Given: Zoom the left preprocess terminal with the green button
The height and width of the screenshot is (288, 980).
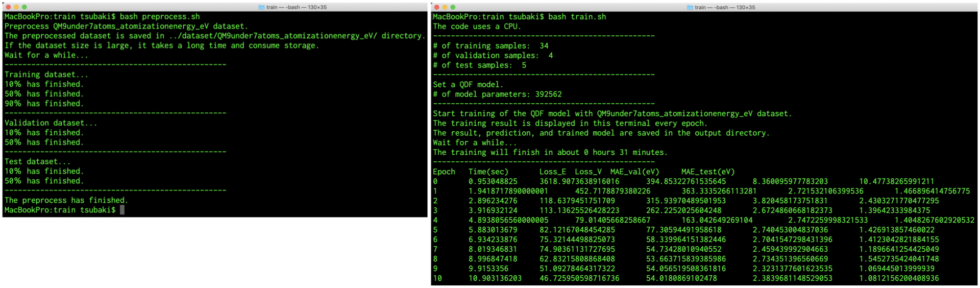Looking at the screenshot, I should (24, 7).
